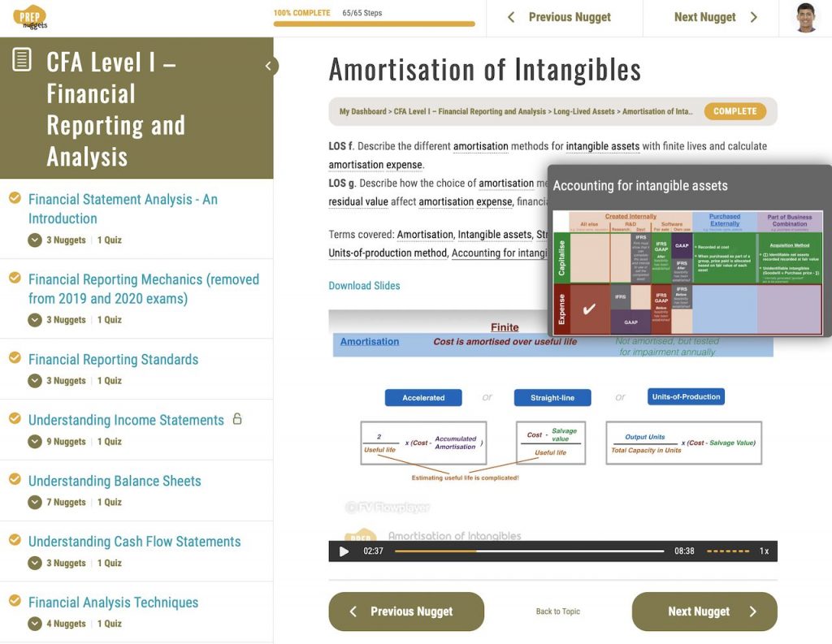832x644 pixels.
Task: Open the user profile avatar
Action: pos(805,18)
